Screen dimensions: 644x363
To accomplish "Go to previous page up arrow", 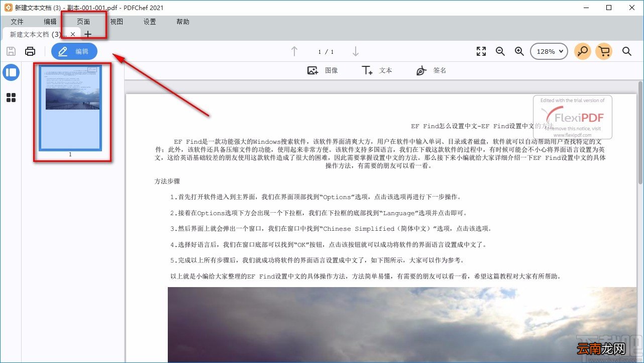I will pyautogui.click(x=294, y=51).
